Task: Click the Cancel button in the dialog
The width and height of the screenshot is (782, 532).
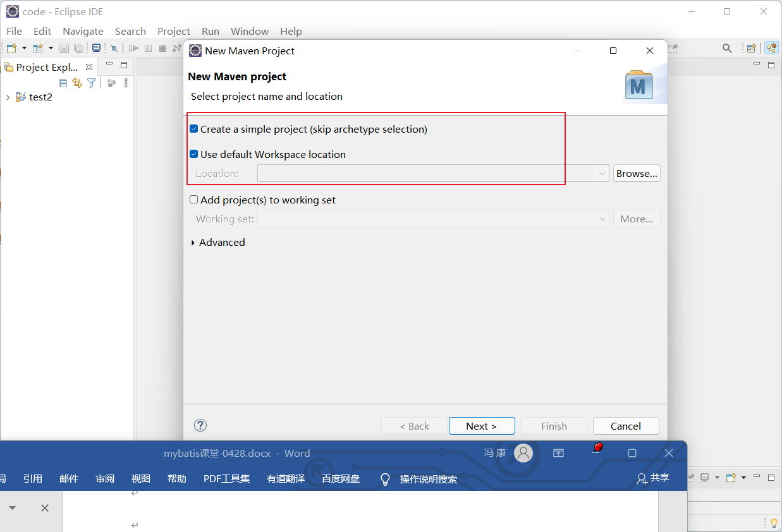Action: tap(626, 426)
